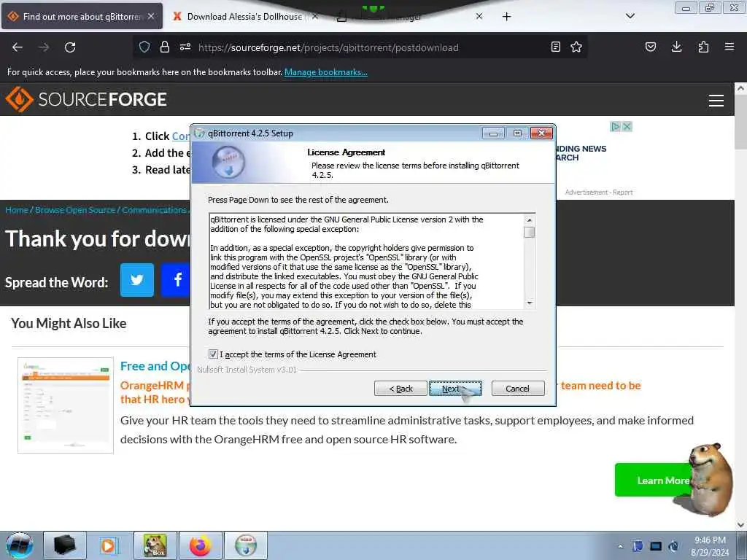The height and width of the screenshot is (560, 747).
Task: Toggle reader view icon
Action: (x=555, y=47)
